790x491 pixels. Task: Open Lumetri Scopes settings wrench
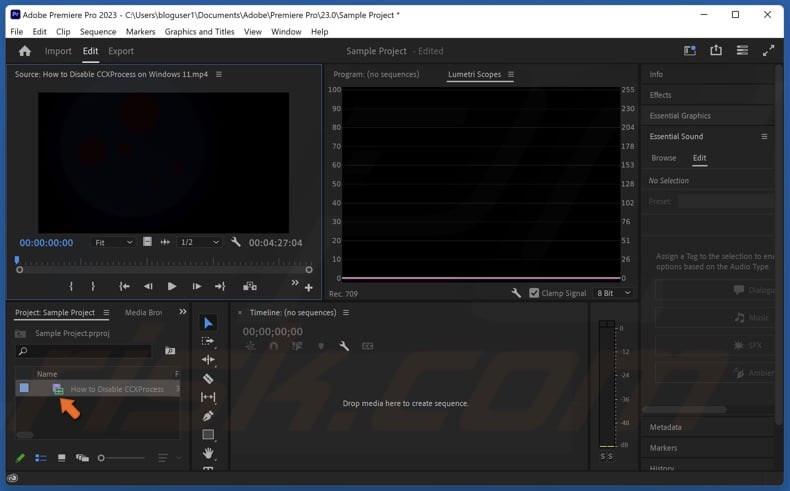coord(516,293)
